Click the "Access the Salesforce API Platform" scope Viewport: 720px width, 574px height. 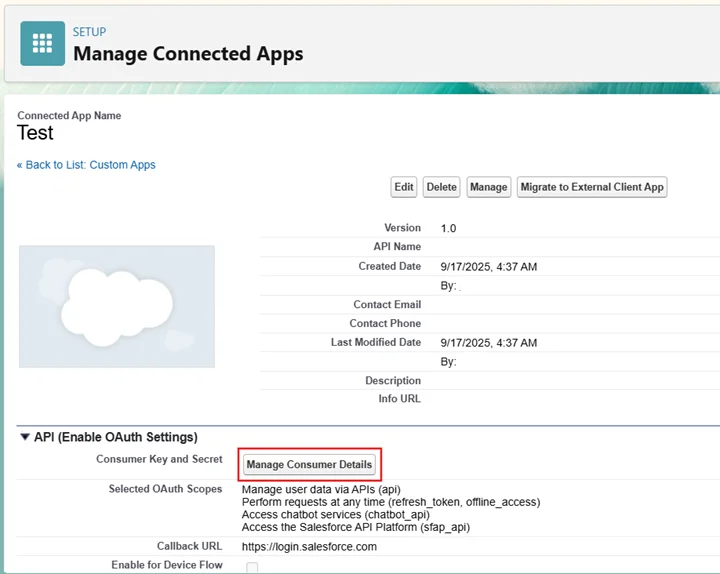[355, 527]
